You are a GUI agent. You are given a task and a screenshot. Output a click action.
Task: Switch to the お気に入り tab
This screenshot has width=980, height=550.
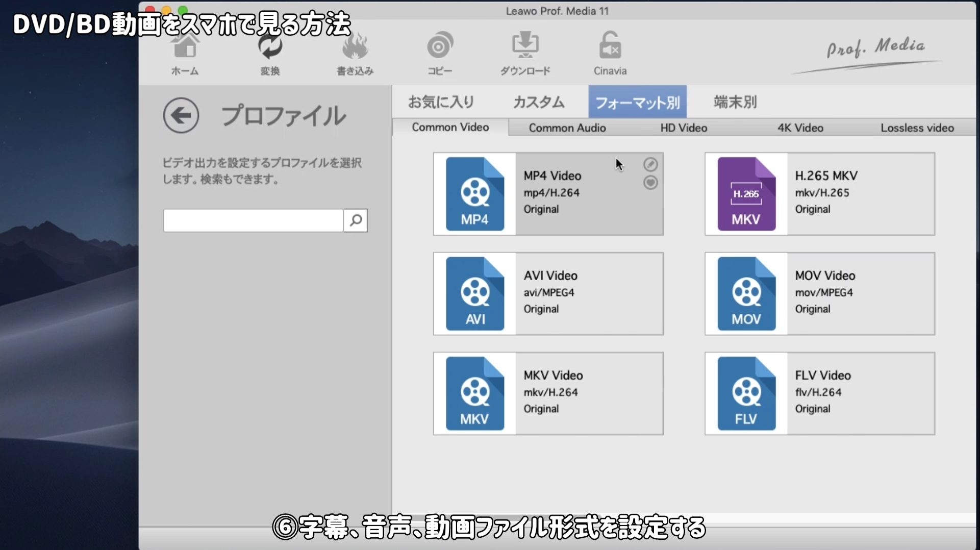441,102
